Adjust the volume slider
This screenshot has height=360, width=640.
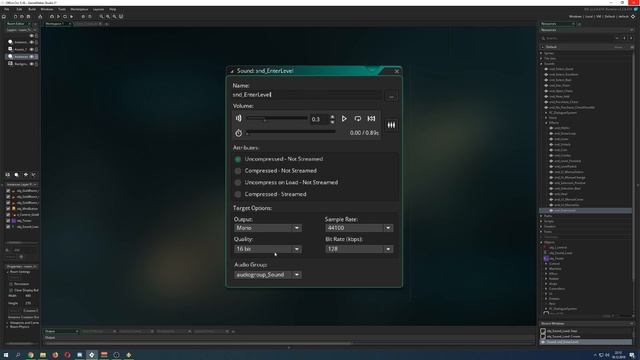(x=276, y=118)
